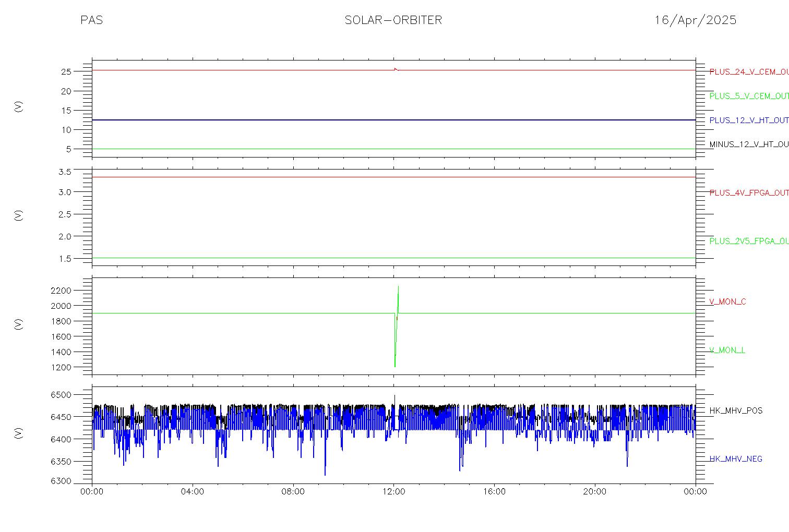Click the 1.5 tick on FPGA panel
Screen dimensions: 789x532
(x=65, y=258)
